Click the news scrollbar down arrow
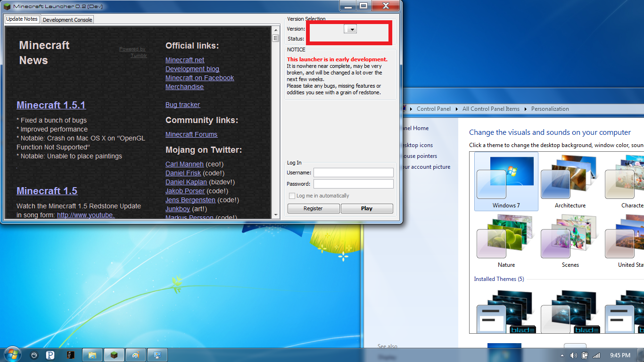 tap(275, 215)
